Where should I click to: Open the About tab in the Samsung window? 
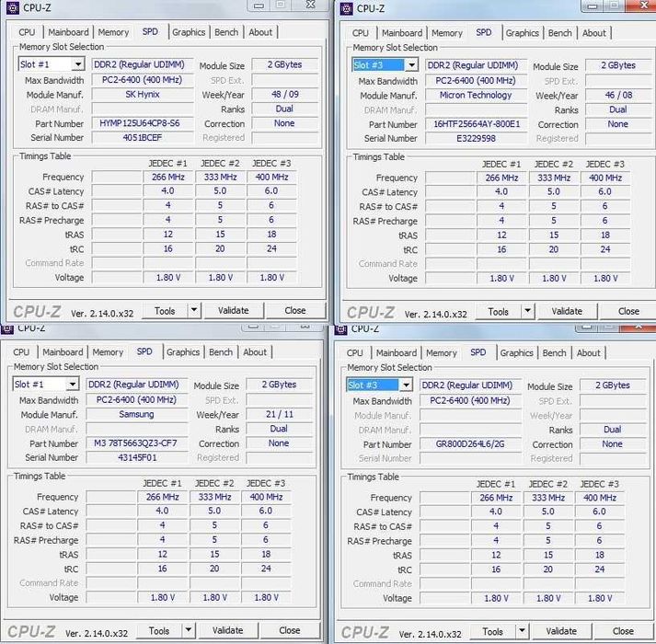click(255, 352)
